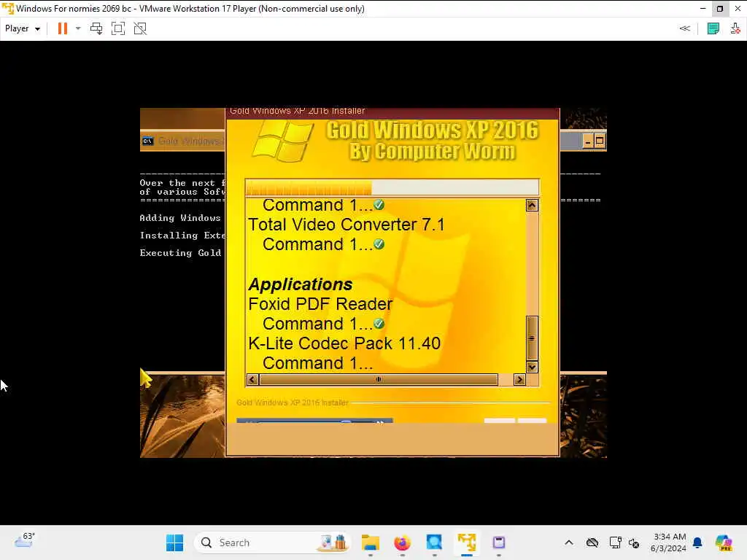Switch to VMware Player taskbar icon
Screen dimensions: 747x560
pos(466,542)
